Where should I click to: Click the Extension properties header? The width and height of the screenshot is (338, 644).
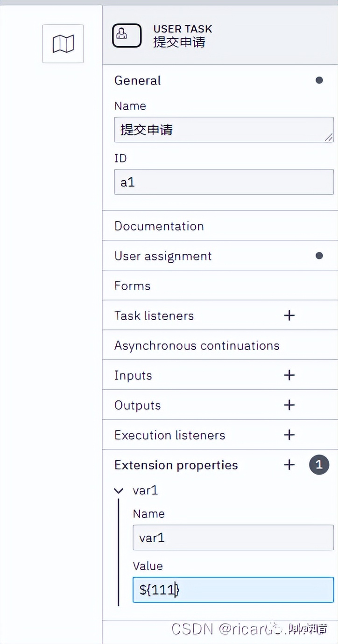(176, 465)
